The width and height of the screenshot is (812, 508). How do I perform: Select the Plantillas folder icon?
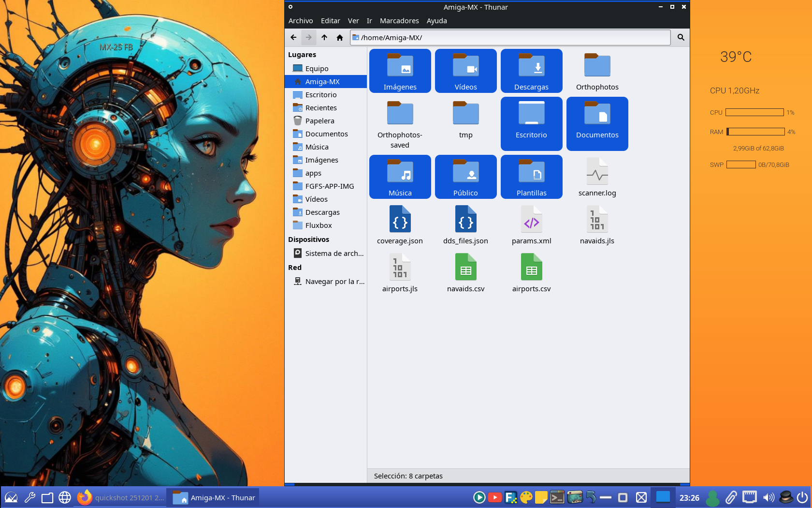click(532, 172)
